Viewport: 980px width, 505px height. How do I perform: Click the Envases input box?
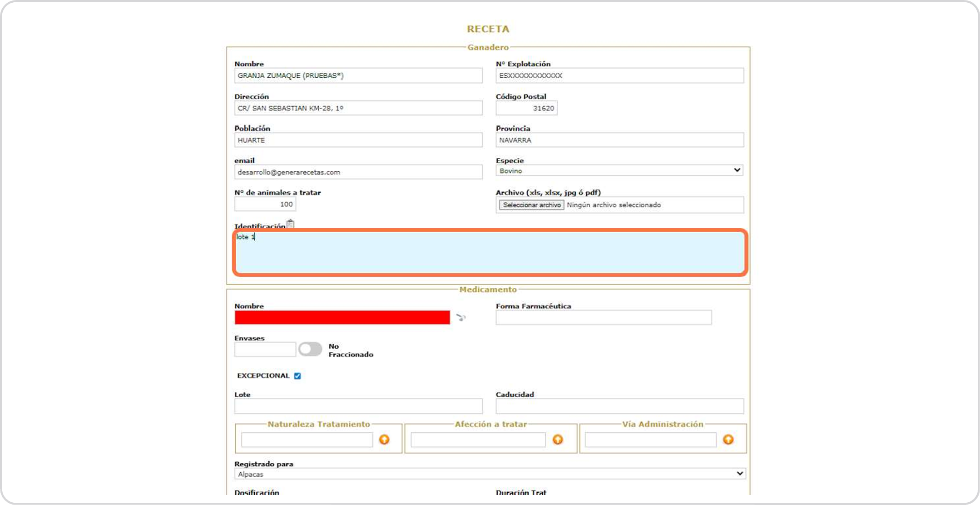click(x=265, y=350)
